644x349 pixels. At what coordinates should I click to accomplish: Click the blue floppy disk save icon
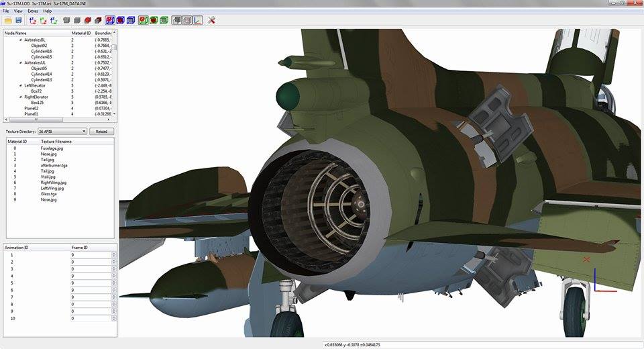tap(19, 20)
